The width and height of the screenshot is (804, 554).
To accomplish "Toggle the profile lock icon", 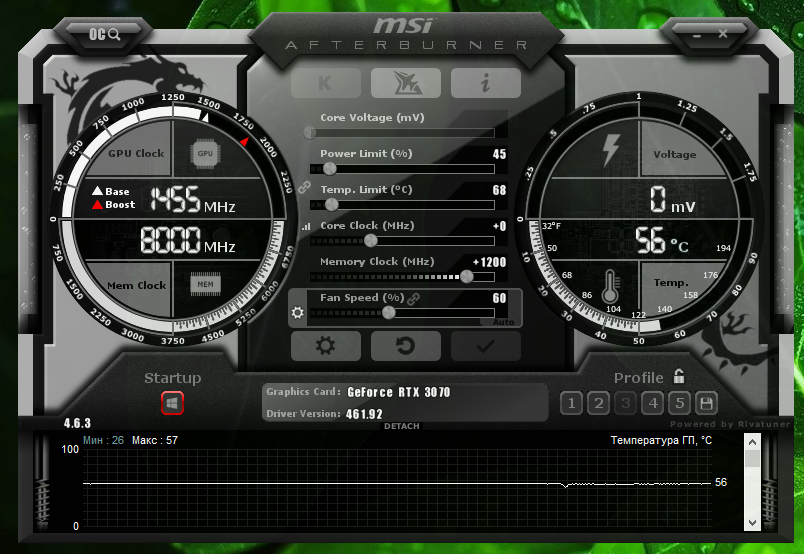I will (x=679, y=377).
